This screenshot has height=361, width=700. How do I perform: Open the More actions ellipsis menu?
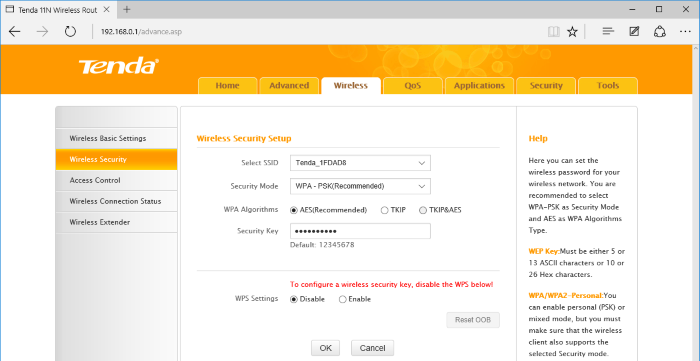click(685, 32)
